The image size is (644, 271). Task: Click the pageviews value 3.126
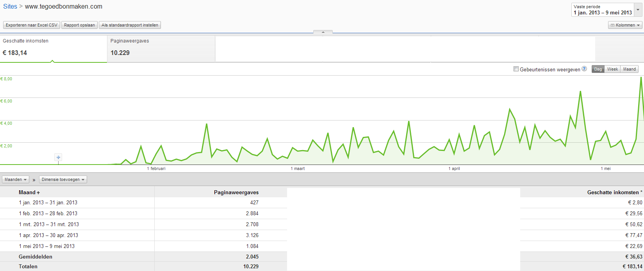pos(252,235)
